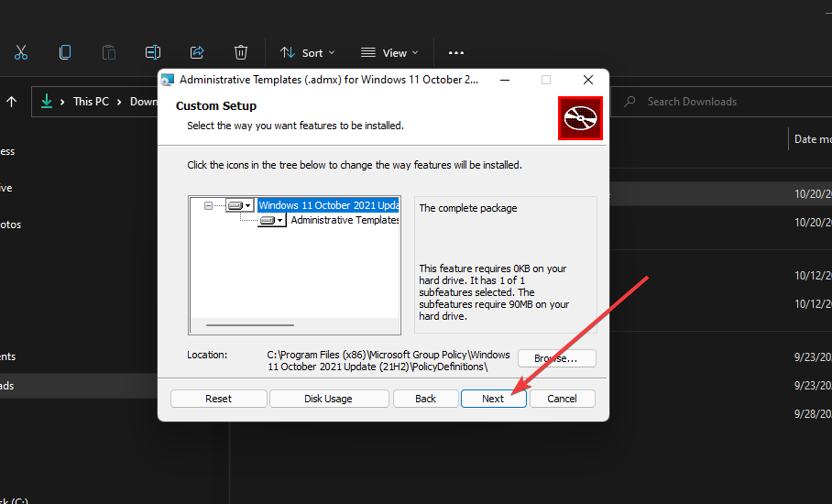Click the Reset button

click(x=219, y=399)
